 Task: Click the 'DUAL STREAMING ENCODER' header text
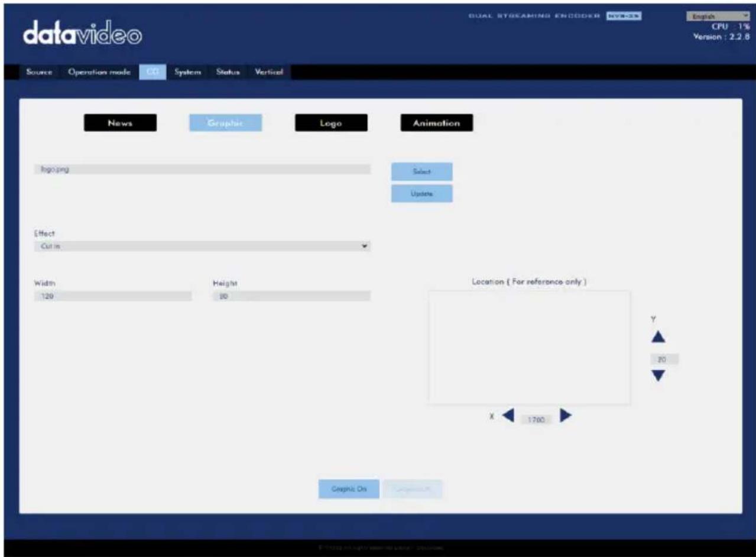click(x=535, y=17)
